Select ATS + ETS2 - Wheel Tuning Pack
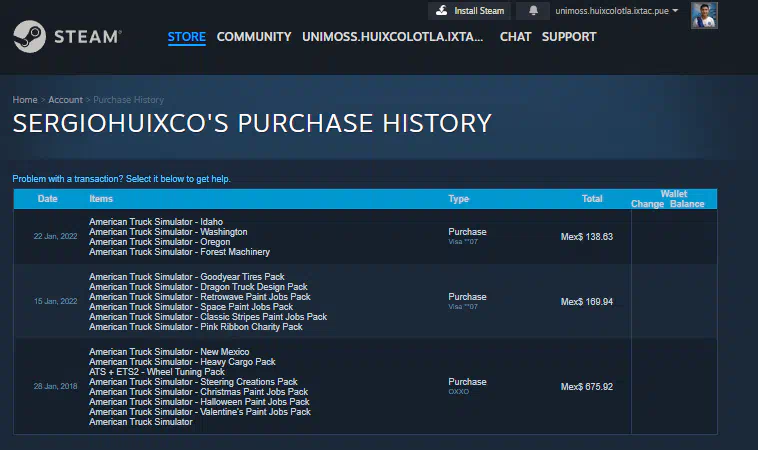Viewport: 758px width, 450px height. [x=157, y=372]
